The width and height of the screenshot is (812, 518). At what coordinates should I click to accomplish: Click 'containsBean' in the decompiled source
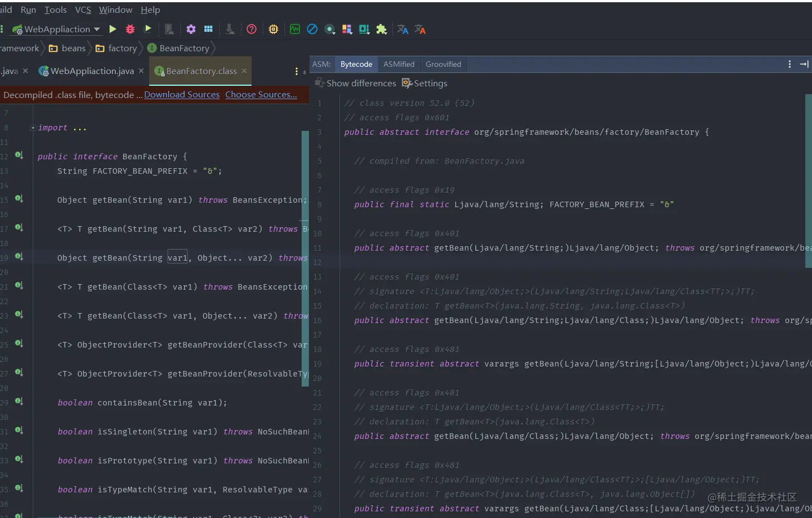click(127, 403)
